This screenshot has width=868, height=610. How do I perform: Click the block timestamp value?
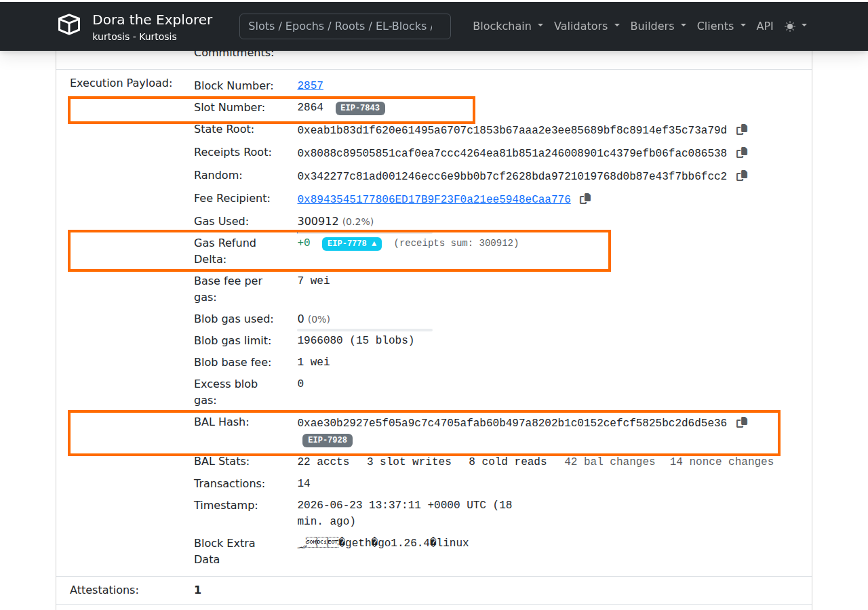tap(405, 513)
